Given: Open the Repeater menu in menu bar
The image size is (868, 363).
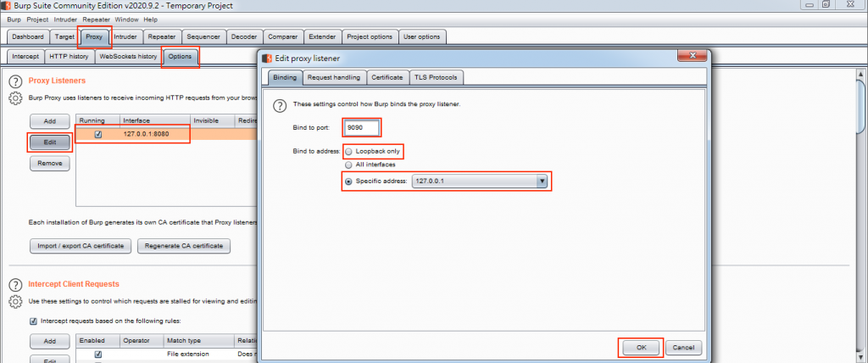Looking at the screenshot, I should tap(97, 20).
